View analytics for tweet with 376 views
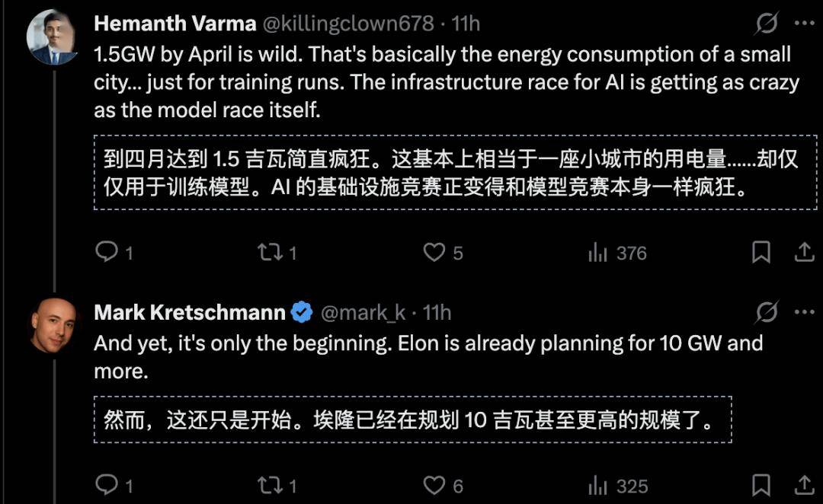 [x=598, y=253]
